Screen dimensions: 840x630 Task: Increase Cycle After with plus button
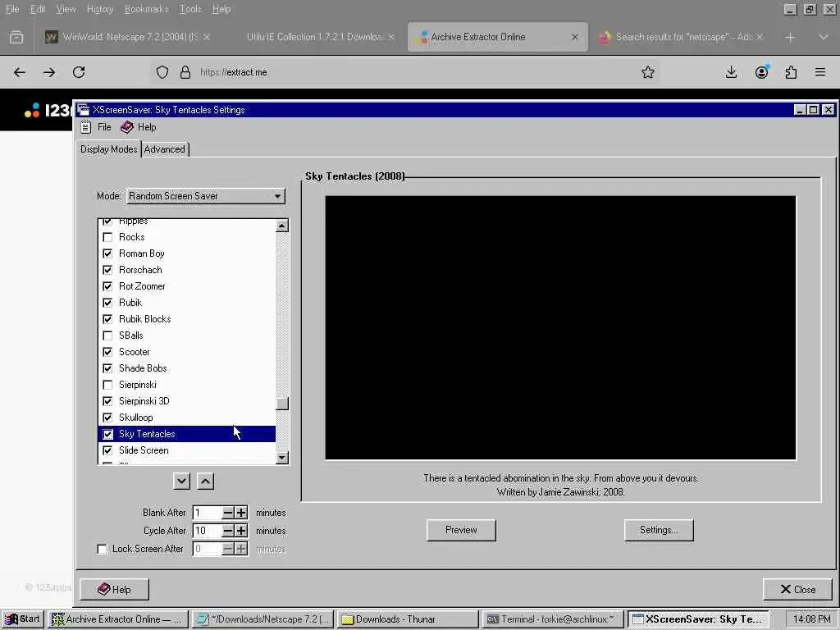point(242,531)
